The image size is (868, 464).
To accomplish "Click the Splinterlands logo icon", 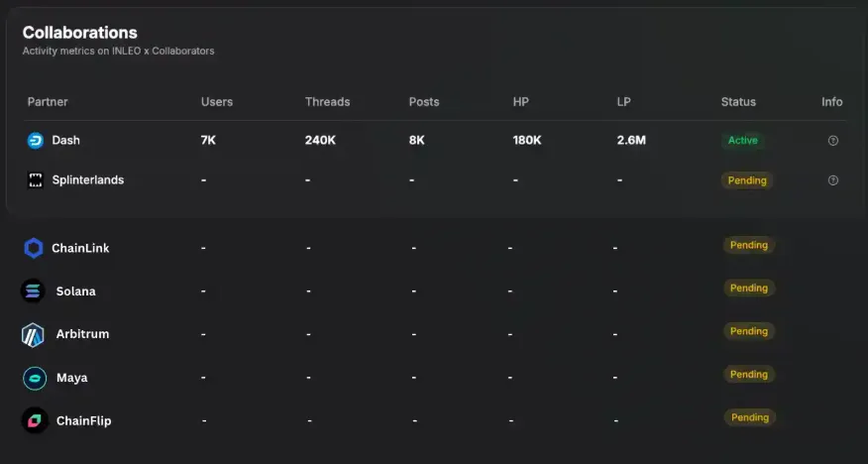I will [x=36, y=180].
